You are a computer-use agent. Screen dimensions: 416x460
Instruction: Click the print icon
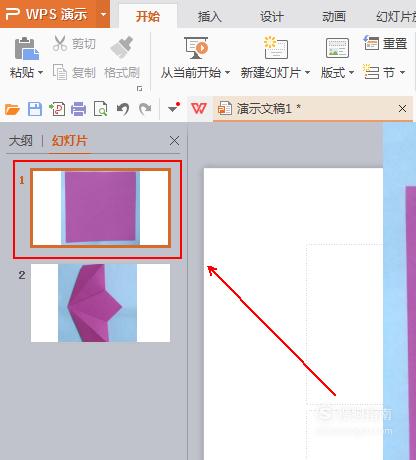tap(79, 109)
